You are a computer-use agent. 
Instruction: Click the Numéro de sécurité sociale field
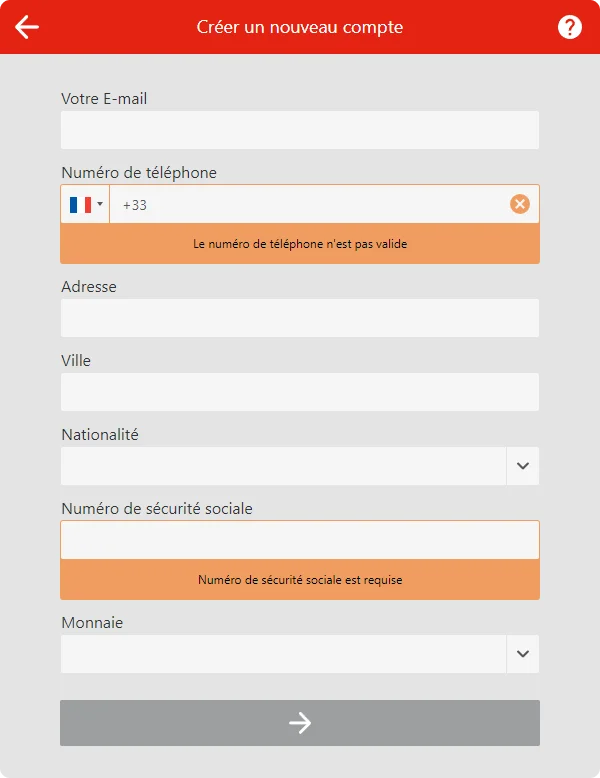[x=300, y=540]
